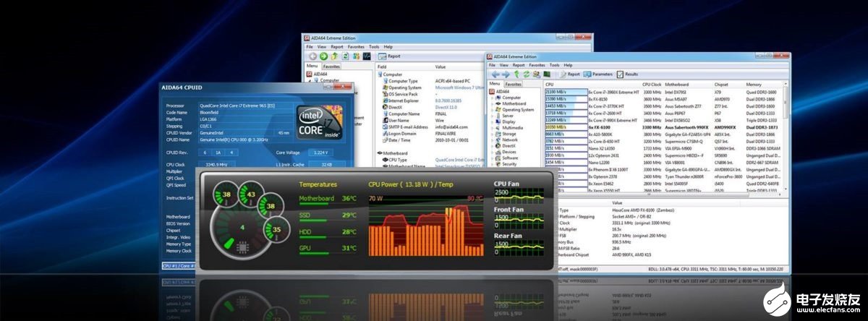Image resolution: width=868 pixels, height=321 pixels.
Task: Click green up-level arrow in benchmark window toolbar
Action: click(516, 74)
